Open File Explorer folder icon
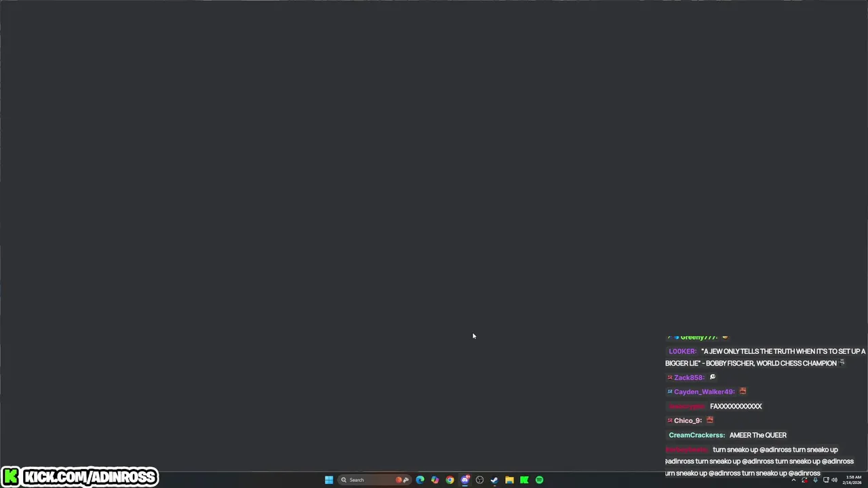 click(x=509, y=480)
